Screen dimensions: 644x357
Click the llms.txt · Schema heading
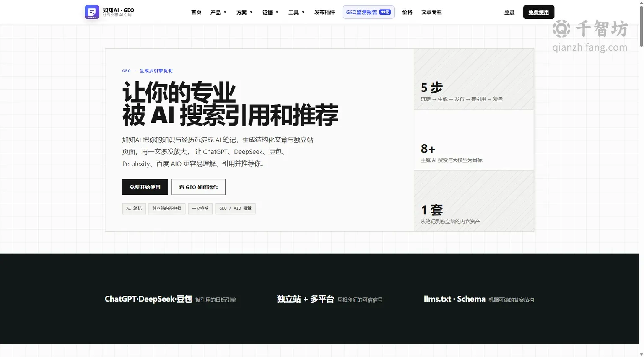pos(454,299)
